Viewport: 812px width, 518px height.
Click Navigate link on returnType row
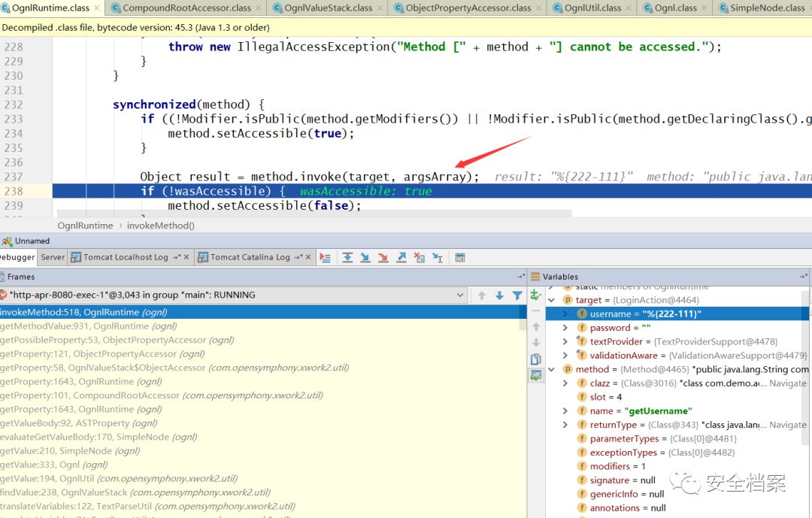pyautogui.click(x=788, y=425)
